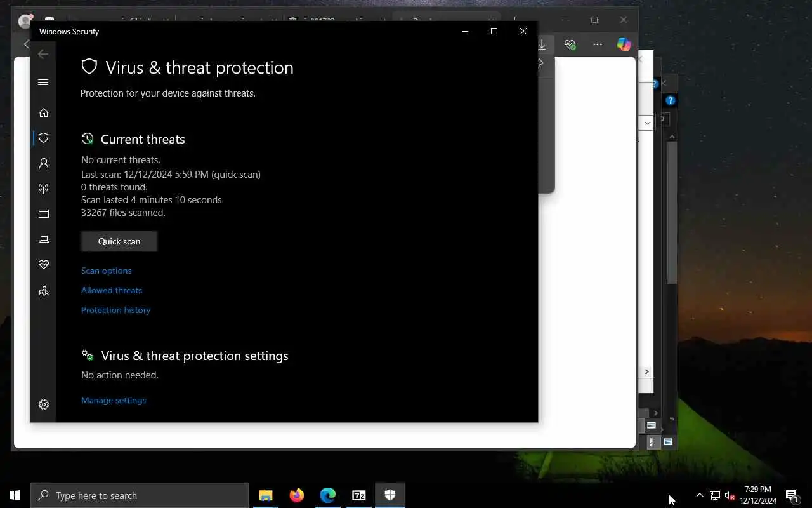Image resolution: width=812 pixels, height=508 pixels.
Task: Switch to Microsoft Edge in taskbar
Action: (327, 495)
